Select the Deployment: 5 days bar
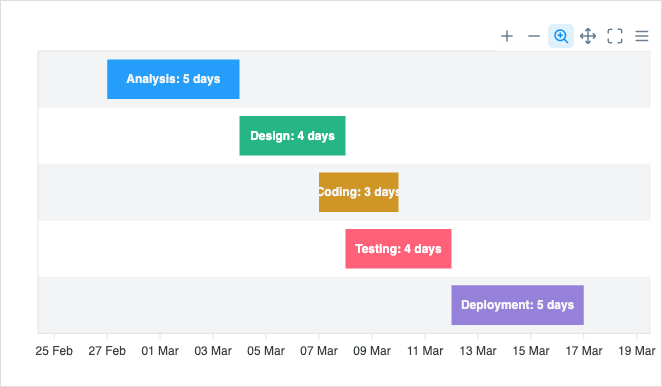 click(517, 305)
